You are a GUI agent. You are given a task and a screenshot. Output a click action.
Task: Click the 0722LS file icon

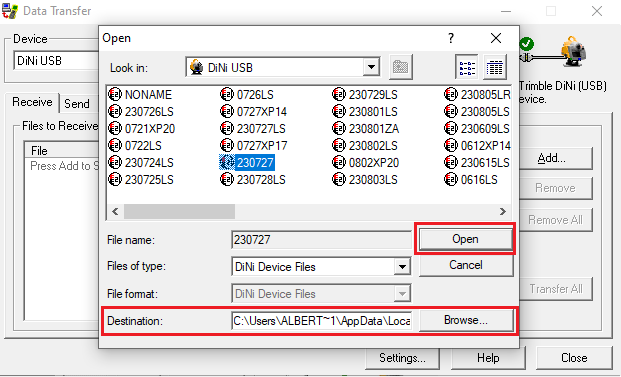[115, 146]
